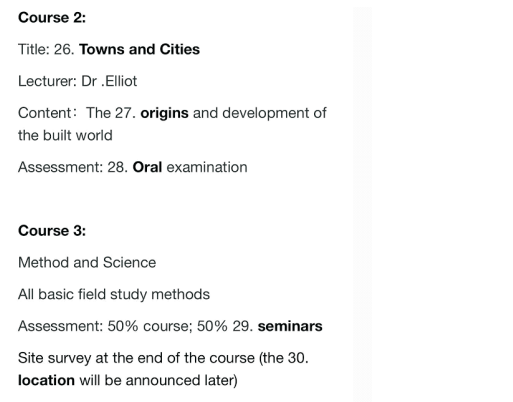Click the bold word seminars
513x402 pixels.
click(290, 326)
